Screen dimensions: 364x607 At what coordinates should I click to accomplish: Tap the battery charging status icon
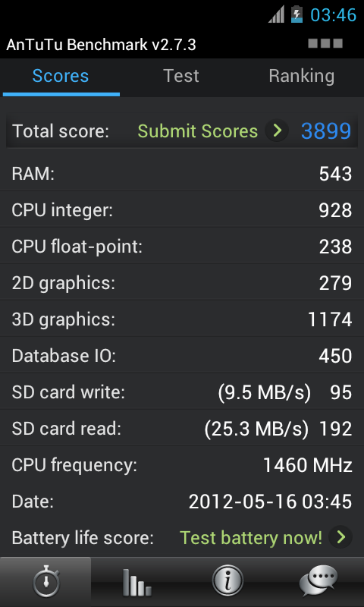pyautogui.click(x=297, y=14)
